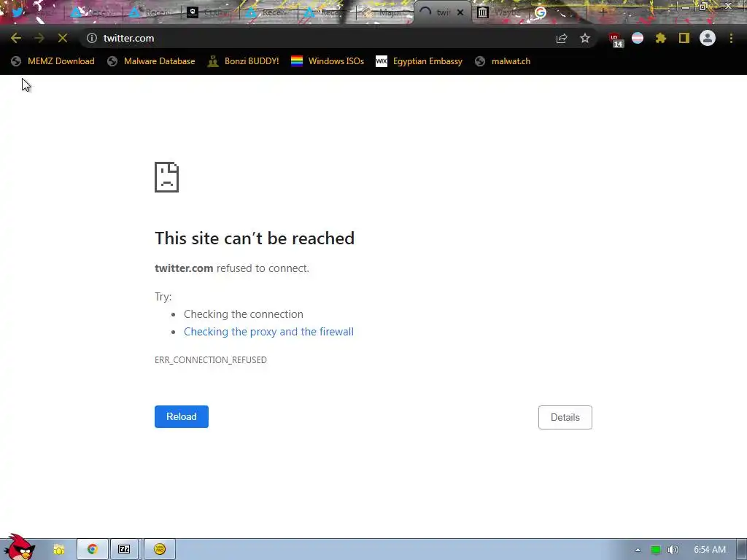
Task: Open the MEMZ Download bookmark
Action: [53, 61]
